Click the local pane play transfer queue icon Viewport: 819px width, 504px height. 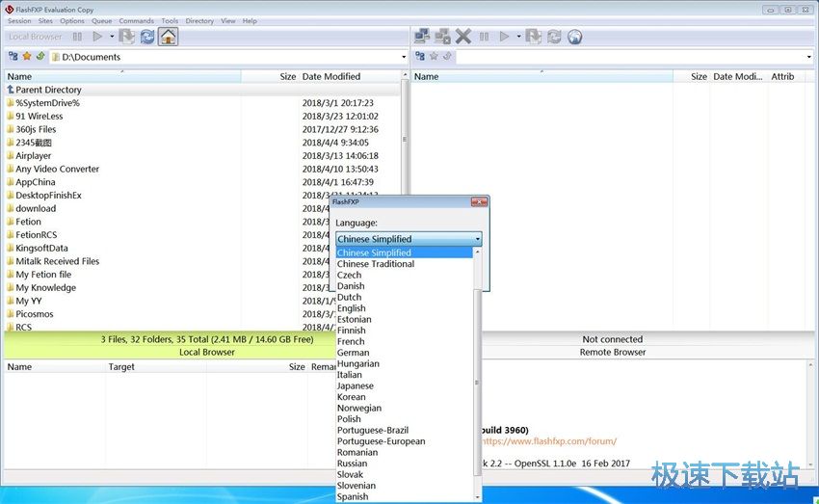click(x=97, y=37)
